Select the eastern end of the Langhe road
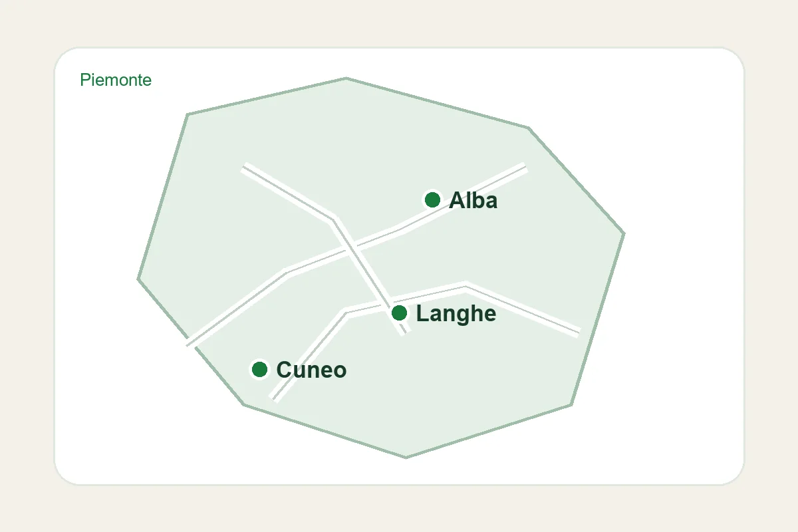This screenshot has width=798, height=532. tap(579, 332)
